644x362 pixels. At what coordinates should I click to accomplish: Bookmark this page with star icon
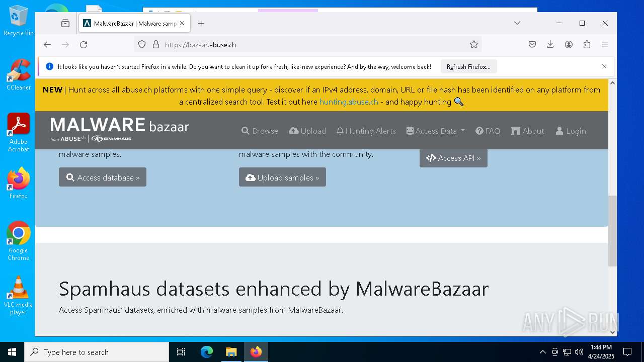pyautogui.click(x=474, y=45)
